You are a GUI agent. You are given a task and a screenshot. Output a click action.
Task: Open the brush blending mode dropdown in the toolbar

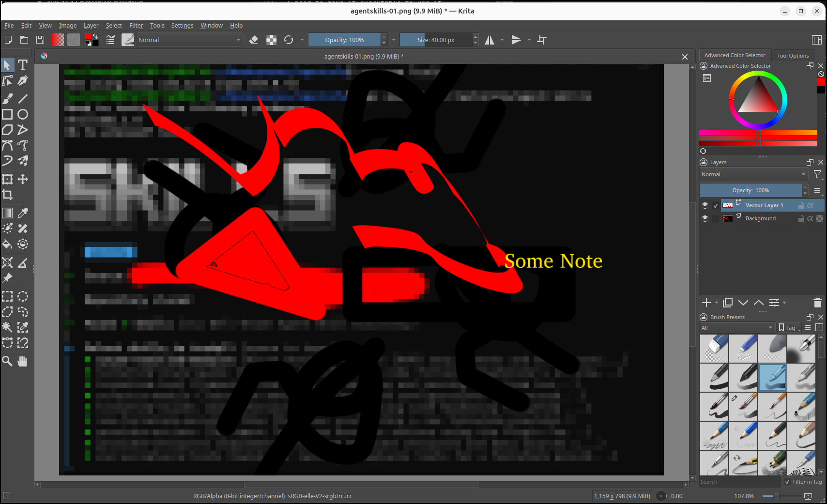point(190,40)
